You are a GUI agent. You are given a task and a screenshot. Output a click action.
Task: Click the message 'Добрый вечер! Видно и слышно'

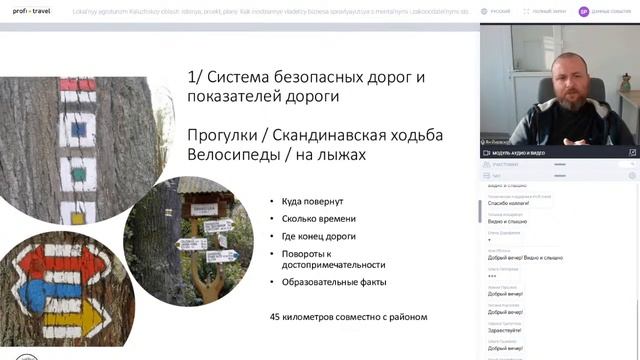click(x=525, y=258)
